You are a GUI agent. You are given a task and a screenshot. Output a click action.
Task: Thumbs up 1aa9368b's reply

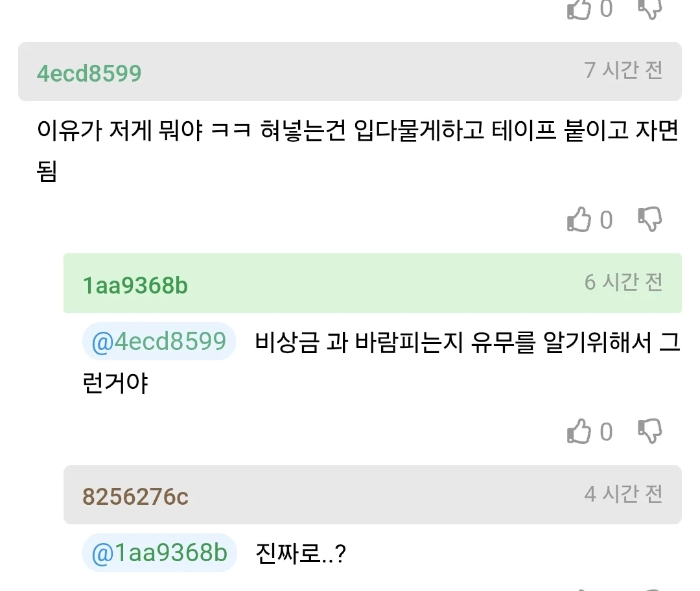point(579,431)
